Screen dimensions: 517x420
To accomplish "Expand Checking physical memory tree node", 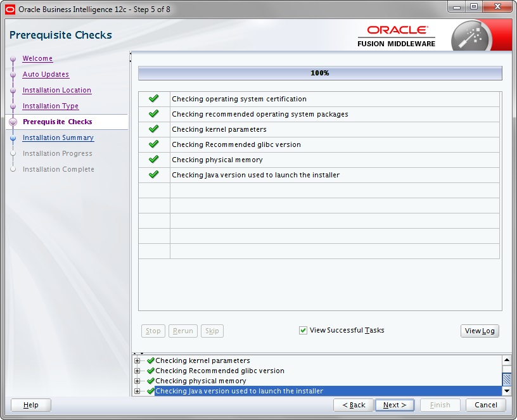I will (x=137, y=381).
